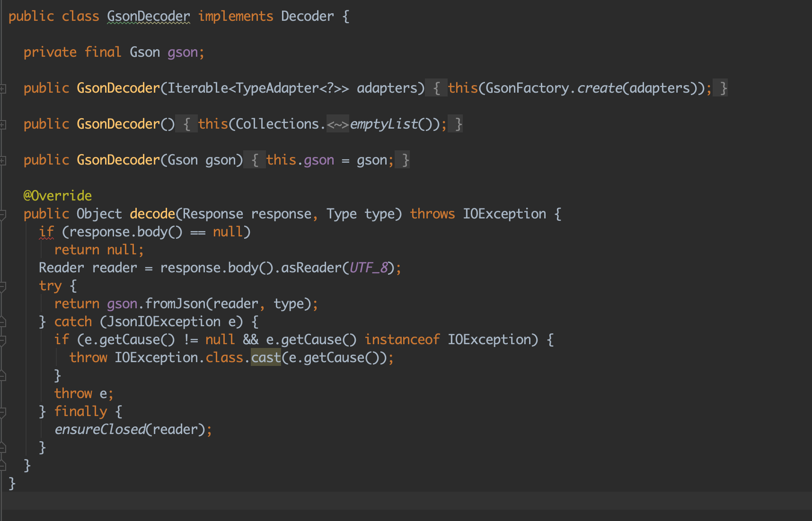Viewport: 812px width, 521px height.
Task: Click the italic 'UTF_8' constant
Action: coord(369,268)
